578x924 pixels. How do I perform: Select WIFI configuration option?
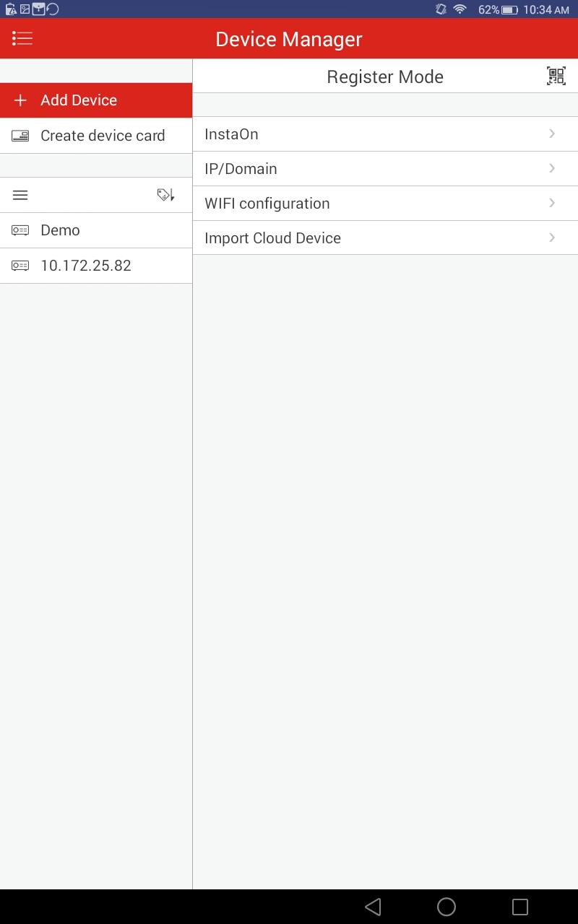point(385,204)
